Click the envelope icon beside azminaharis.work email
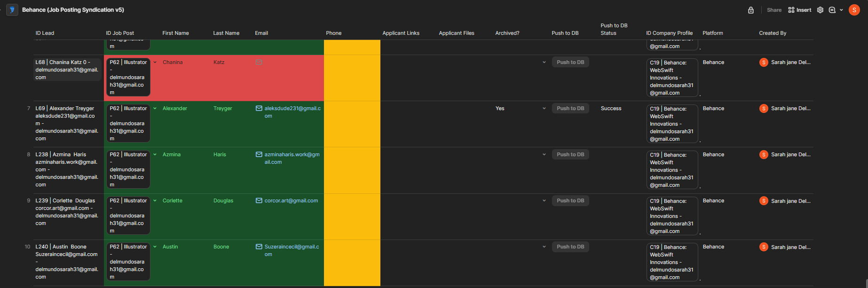 coord(259,154)
